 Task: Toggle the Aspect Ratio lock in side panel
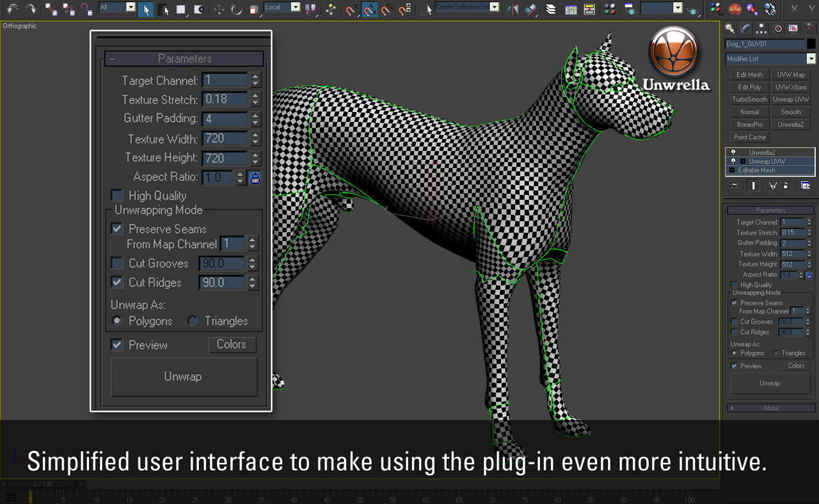pyautogui.click(x=809, y=275)
